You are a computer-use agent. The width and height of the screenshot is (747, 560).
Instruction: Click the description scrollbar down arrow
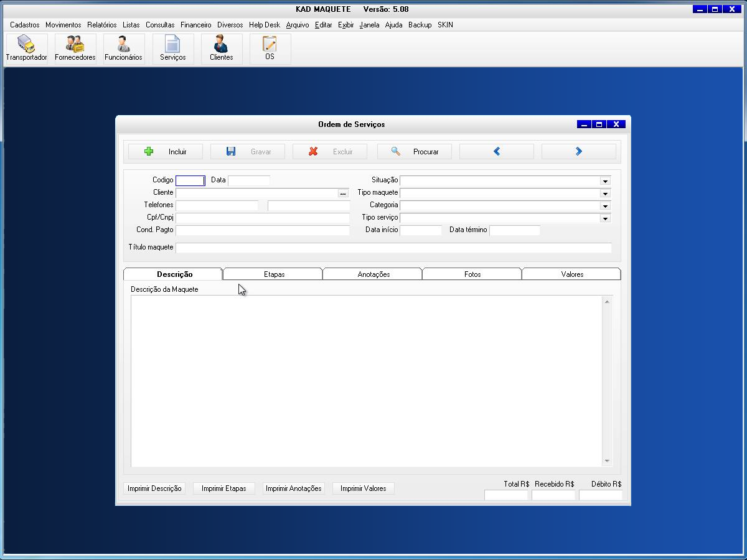click(x=608, y=461)
